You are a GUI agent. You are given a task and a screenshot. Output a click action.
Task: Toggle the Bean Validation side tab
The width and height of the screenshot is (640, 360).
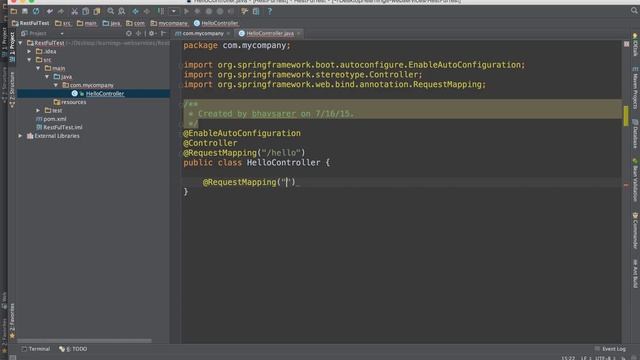635,180
